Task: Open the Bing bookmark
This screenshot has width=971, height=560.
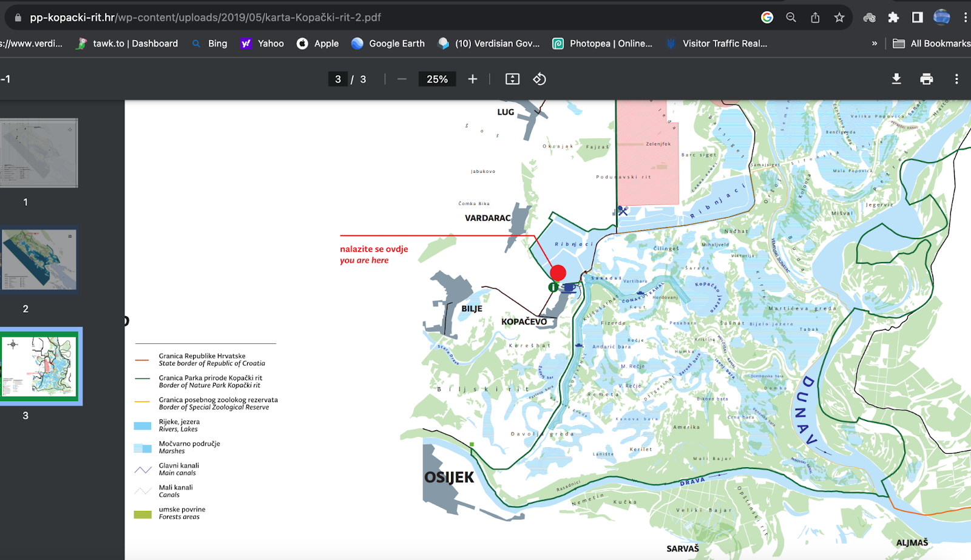Action: pyautogui.click(x=209, y=44)
